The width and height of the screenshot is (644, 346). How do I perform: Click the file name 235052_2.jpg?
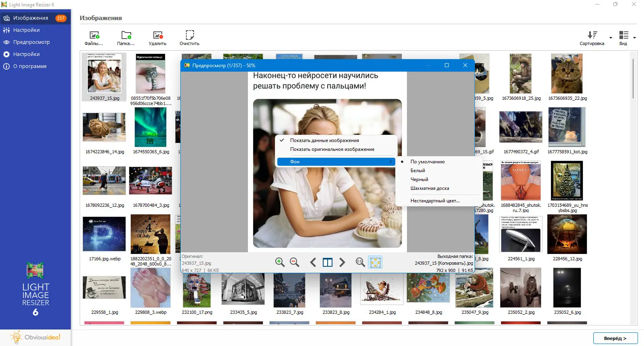[x=521, y=312]
